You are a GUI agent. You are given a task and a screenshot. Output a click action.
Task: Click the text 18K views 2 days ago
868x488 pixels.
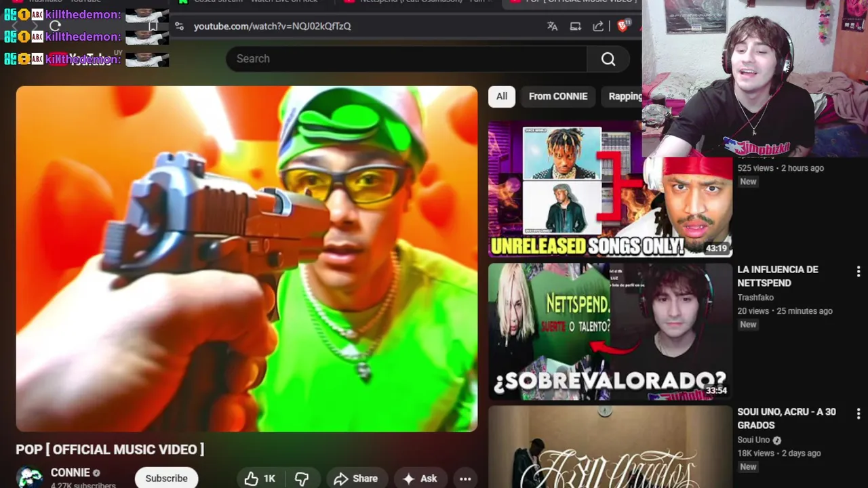pyautogui.click(x=779, y=453)
